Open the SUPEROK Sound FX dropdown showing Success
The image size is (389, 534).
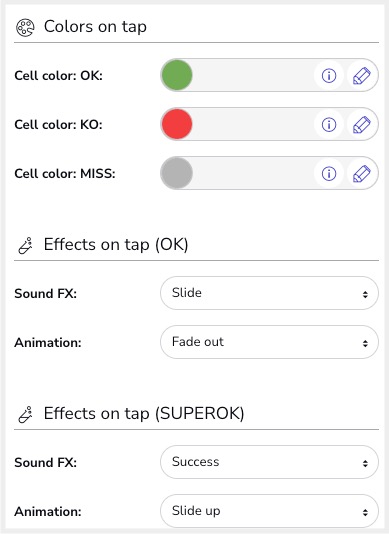click(x=269, y=462)
